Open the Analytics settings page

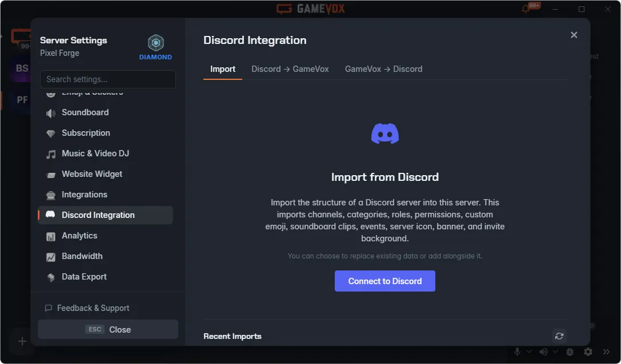(105, 236)
